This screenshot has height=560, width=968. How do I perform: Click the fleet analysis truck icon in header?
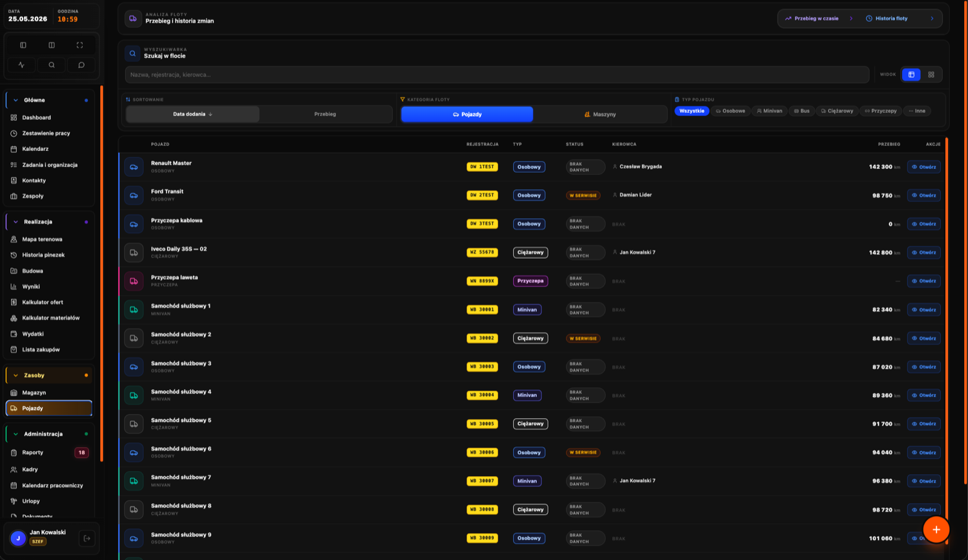(x=133, y=18)
